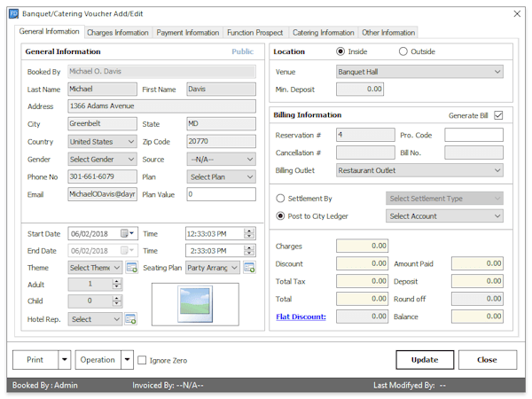This screenshot has width=532, height=399.
Task: Expand the Operation button dropdown arrow
Action: point(127,360)
